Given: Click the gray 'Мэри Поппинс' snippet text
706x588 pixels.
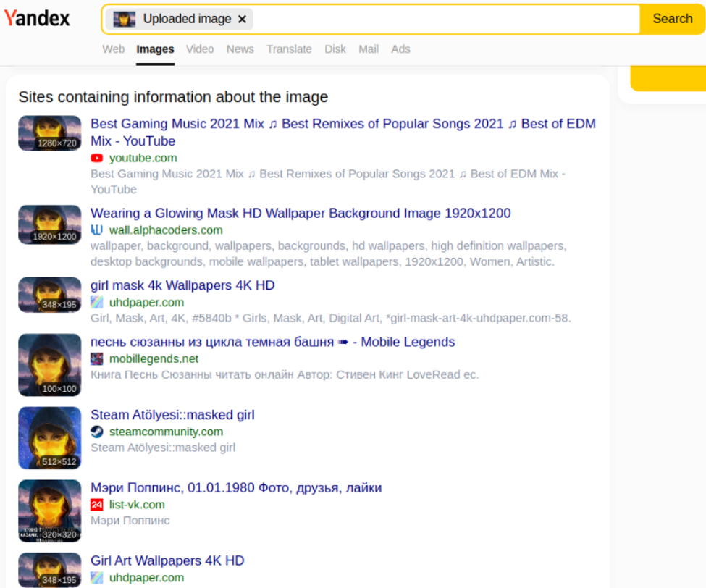Looking at the screenshot, I should click(130, 521).
